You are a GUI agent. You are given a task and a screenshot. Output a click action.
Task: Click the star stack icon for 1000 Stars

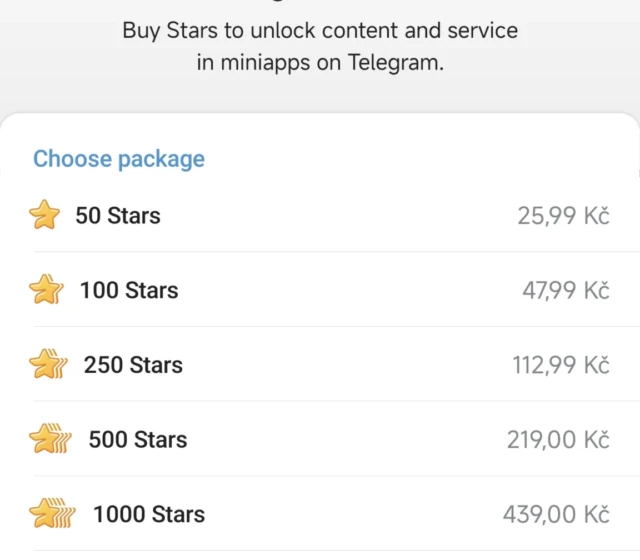click(x=53, y=514)
